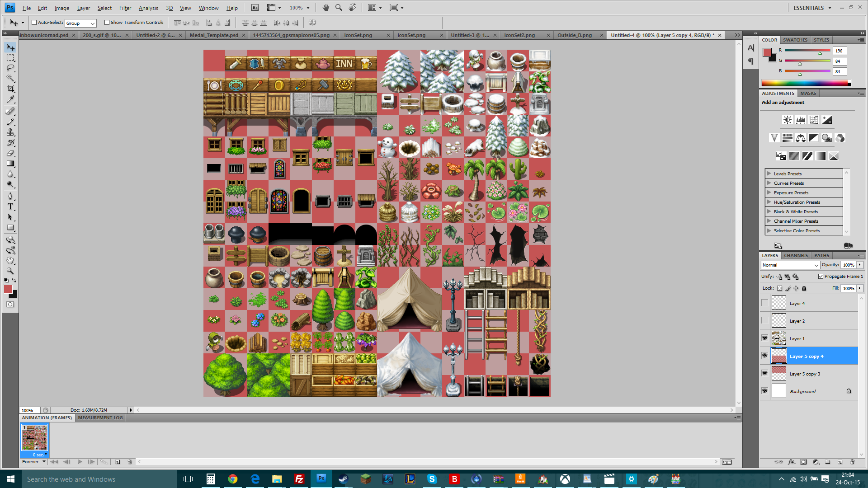868x488 pixels.
Task: Select the Lasso tool
Action: click(x=10, y=68)
